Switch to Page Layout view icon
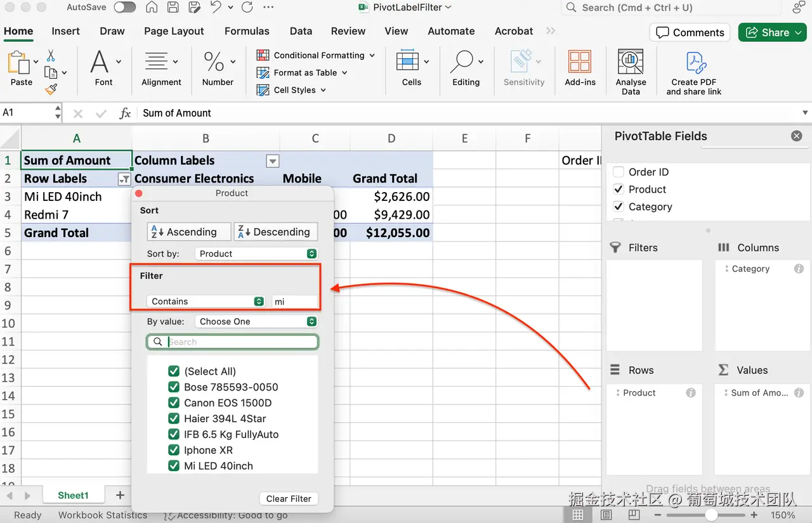This screenshot has width=812, height=523. (x=606, y=515)
